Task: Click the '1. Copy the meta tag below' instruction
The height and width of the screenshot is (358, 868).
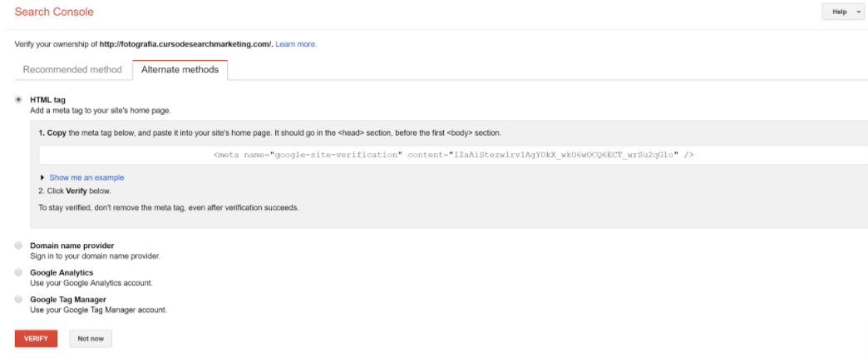Action: [x=270, y=133]
